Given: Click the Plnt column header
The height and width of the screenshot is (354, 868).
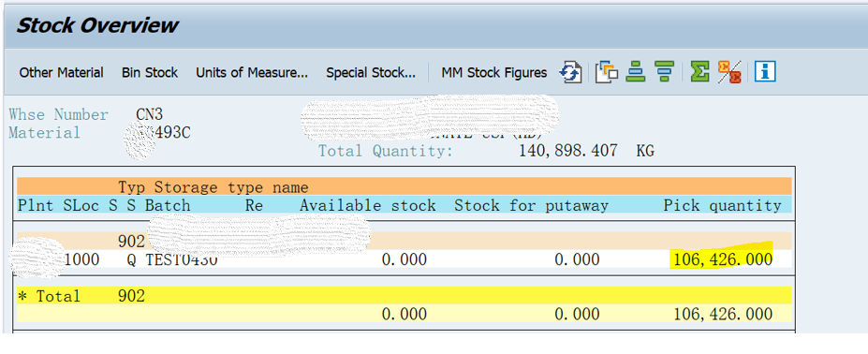Looking at the screenshot, I should [36, 205].
